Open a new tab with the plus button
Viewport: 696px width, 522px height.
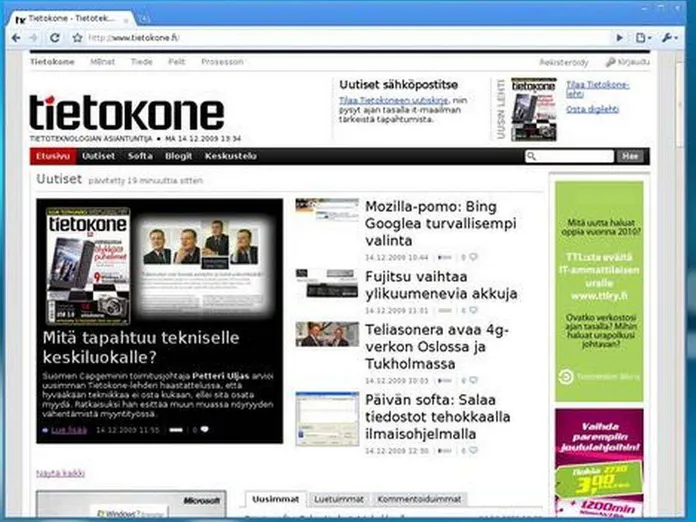coord(144,19)
